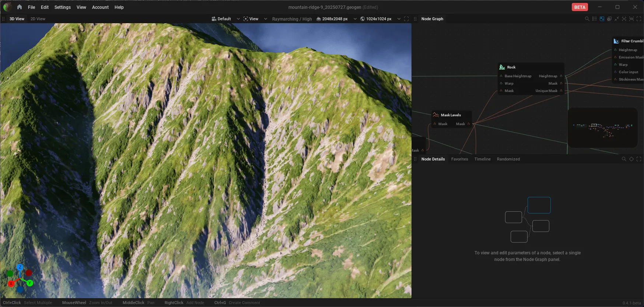Open the Timeline tab
The image size is (644, 307).
482,159
